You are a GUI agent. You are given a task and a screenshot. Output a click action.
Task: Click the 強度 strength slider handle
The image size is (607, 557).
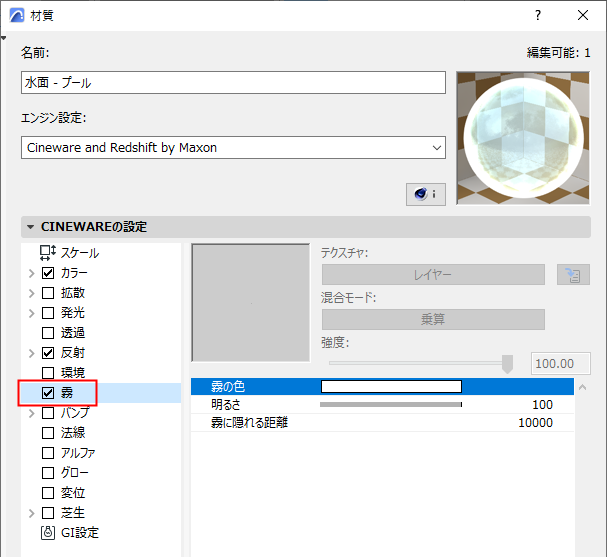coord(507,364)
